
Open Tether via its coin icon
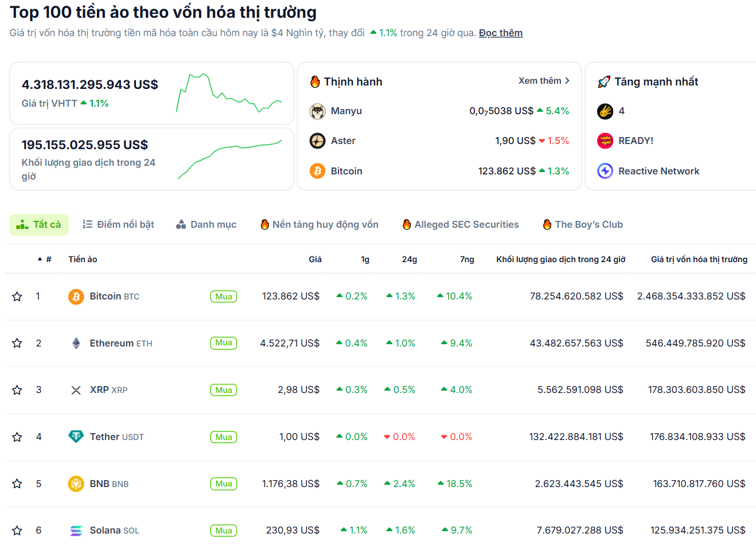pos(76,437)
